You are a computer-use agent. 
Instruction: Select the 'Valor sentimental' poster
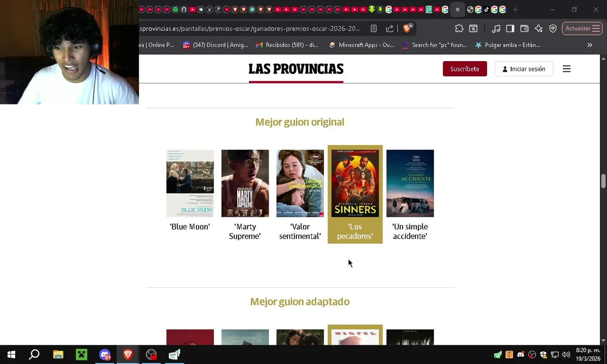pyautogui.click(x=300, y=183)
